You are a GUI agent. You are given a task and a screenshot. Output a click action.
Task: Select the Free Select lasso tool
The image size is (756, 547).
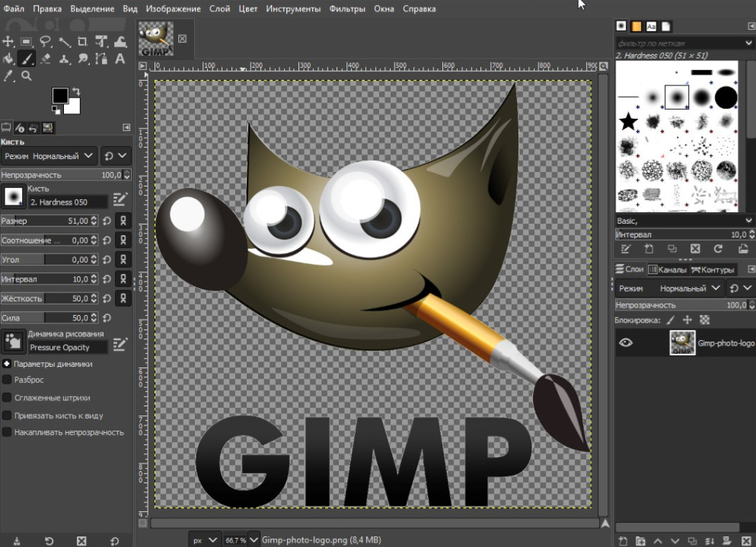(x=46, y=42)
